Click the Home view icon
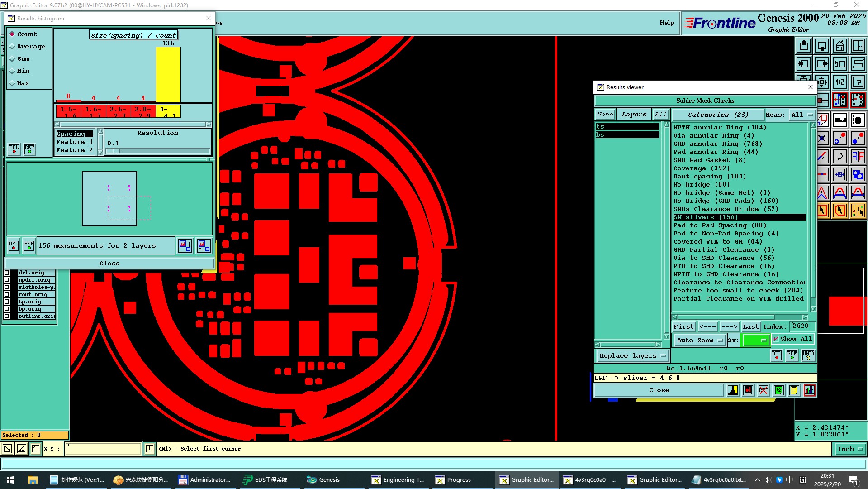The image size is (868, 489). tap(840, 46)
